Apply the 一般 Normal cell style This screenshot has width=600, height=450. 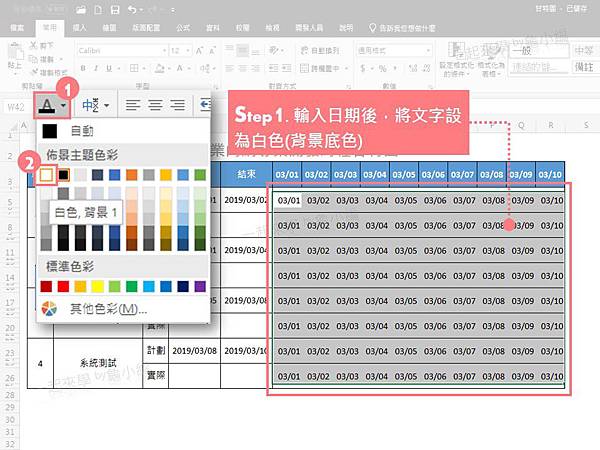click(x=539, y=51)
